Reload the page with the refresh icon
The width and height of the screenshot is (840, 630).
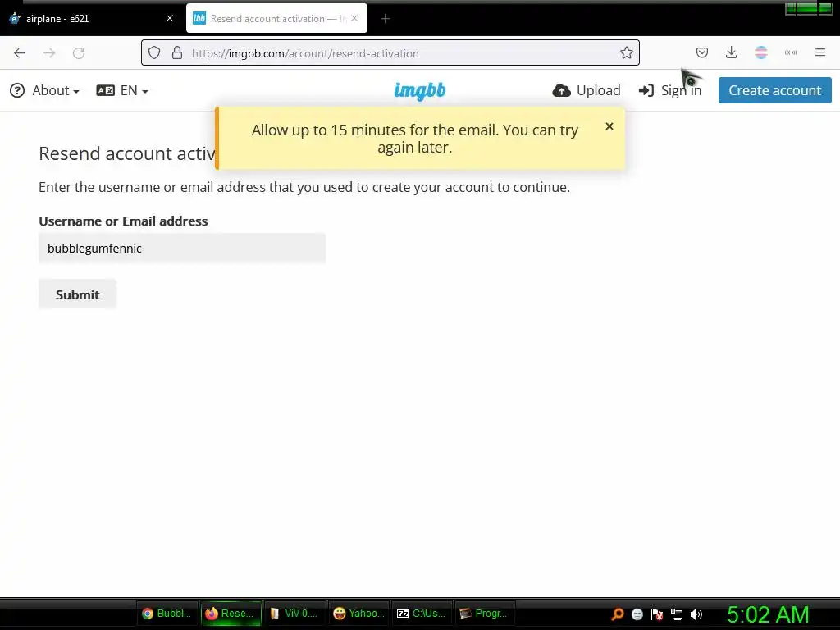click(x=79, y=53)
